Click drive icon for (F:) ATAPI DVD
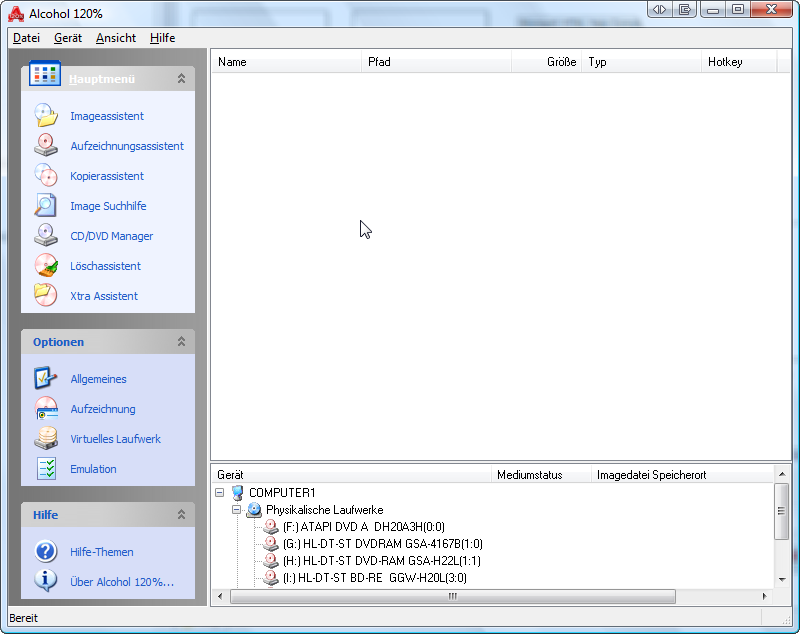This screenshot has width=800, height=634. click(270, 526)
